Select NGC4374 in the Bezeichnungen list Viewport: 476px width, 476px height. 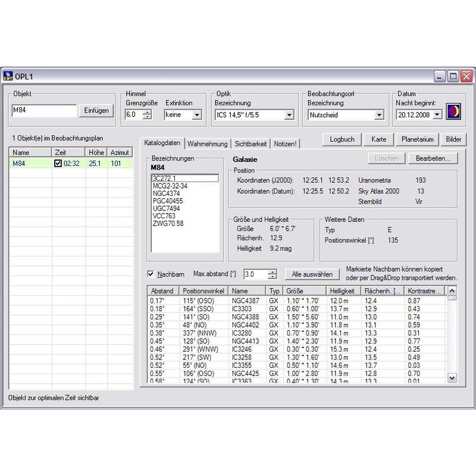click(x=166, y=193)
